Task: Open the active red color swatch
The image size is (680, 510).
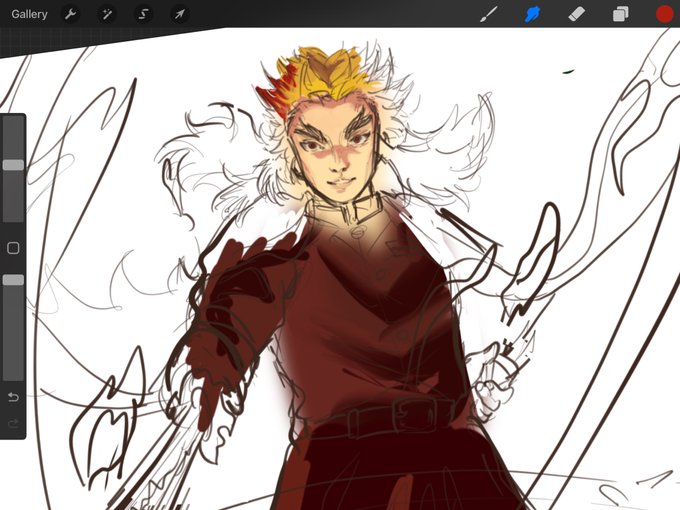Action: point(664,14)
